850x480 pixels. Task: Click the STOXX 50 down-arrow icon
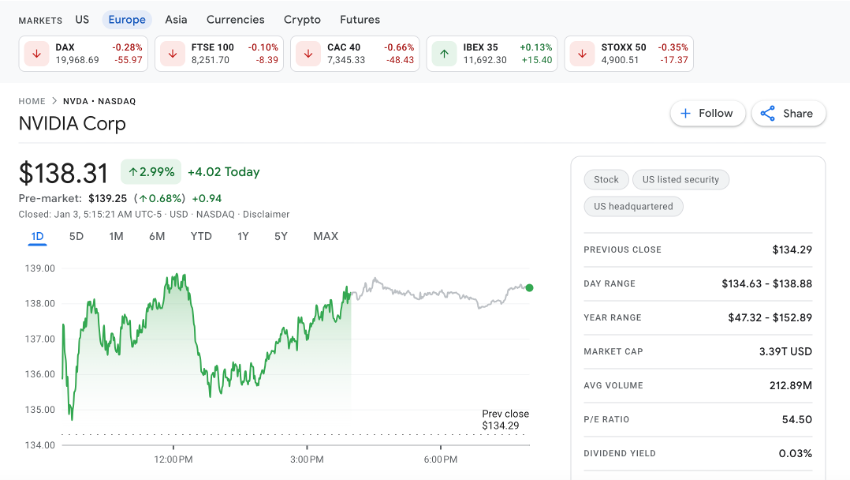coord(582,54)
